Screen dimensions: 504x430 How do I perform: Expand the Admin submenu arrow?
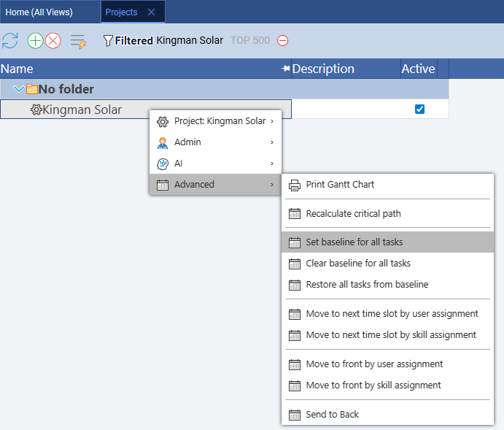tap(272, 142)
